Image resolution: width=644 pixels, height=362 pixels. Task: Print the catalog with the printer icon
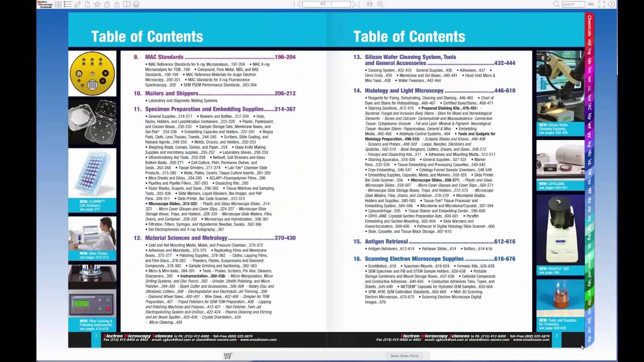tap(136, 4)
